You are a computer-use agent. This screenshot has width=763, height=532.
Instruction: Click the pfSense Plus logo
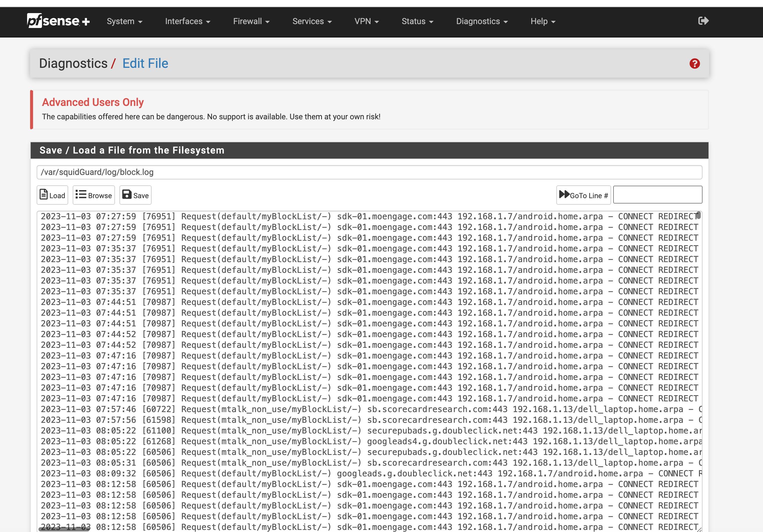[58, 21]
